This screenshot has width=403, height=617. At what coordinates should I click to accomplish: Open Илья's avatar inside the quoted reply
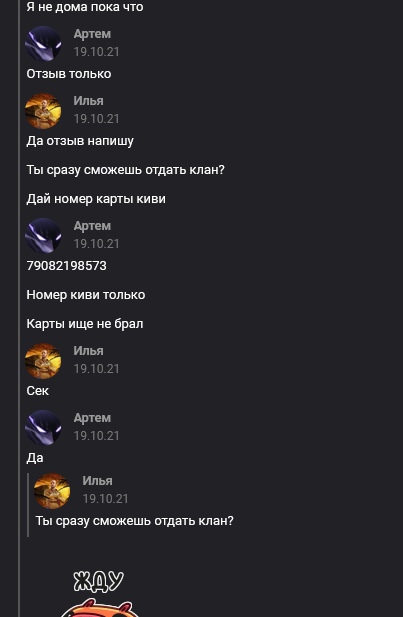pos(52,491)
